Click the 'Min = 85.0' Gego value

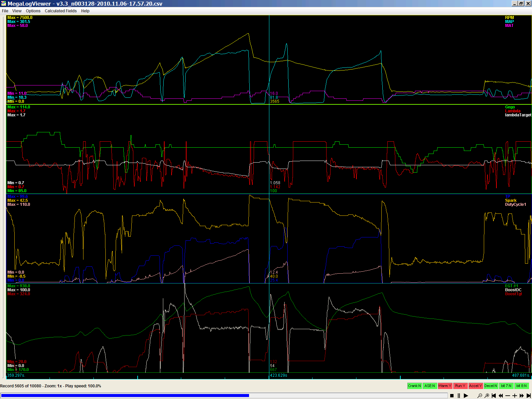pos(17,191)
